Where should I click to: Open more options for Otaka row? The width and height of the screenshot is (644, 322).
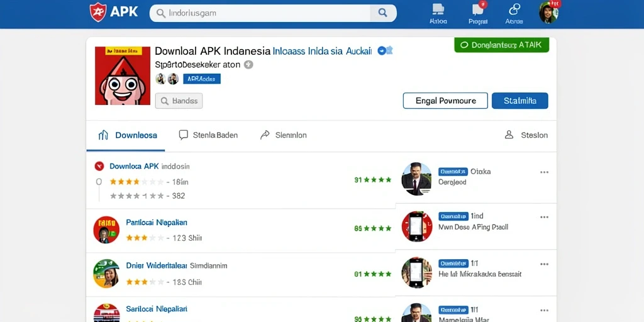[x=544, y=172]
